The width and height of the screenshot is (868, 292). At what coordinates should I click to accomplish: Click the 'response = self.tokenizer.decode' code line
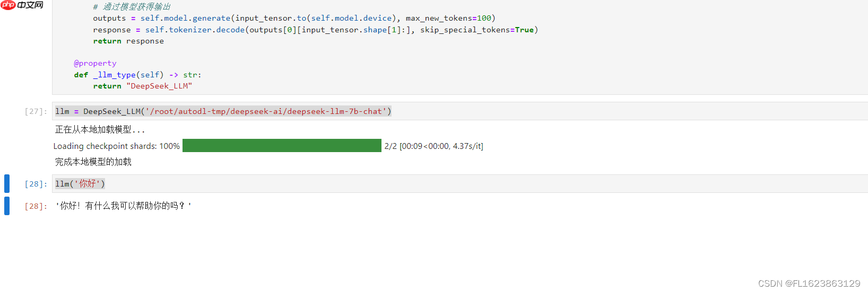[x=316, y=30]
